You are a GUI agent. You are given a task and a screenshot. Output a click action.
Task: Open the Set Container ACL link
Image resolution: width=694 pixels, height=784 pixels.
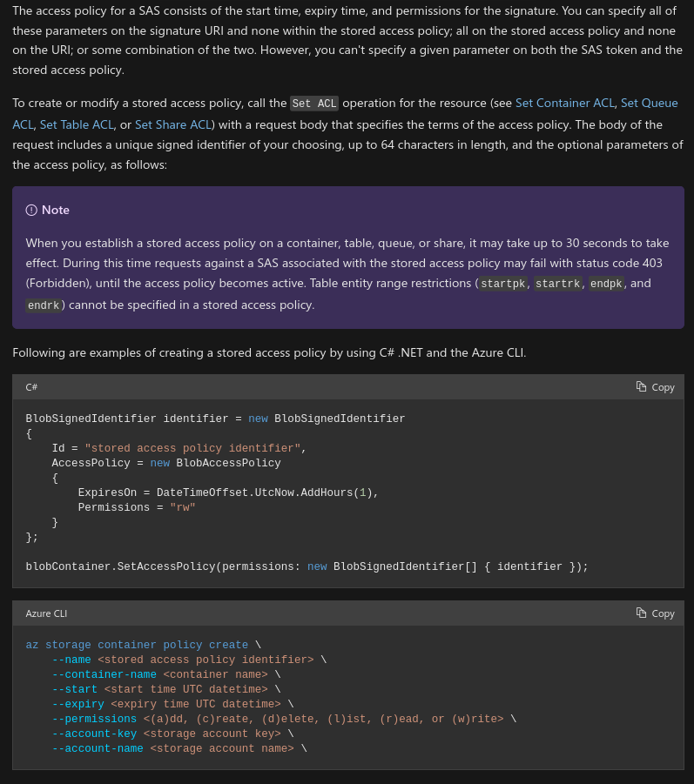click(x=564, y=103)
